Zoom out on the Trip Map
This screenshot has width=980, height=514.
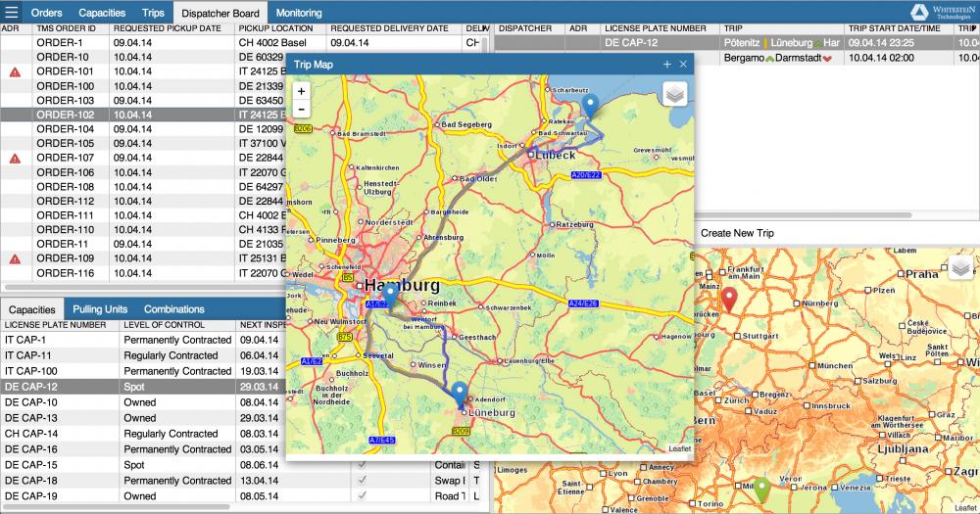click(301, 110)
